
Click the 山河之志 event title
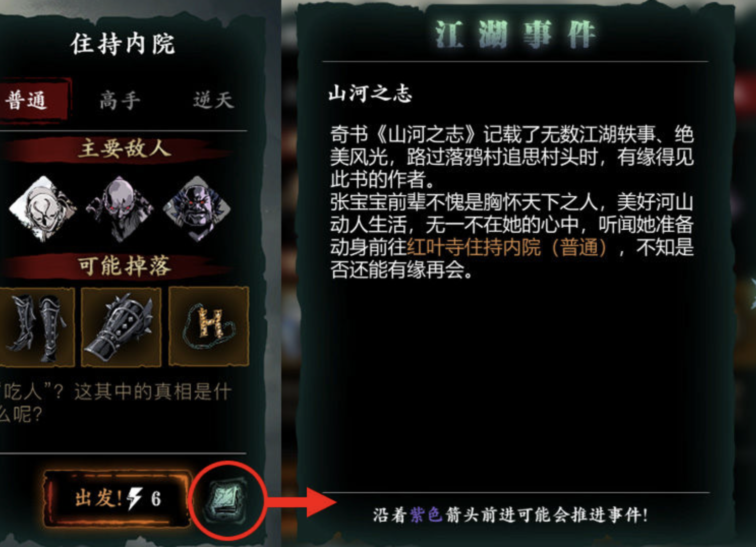coord(370,94)
